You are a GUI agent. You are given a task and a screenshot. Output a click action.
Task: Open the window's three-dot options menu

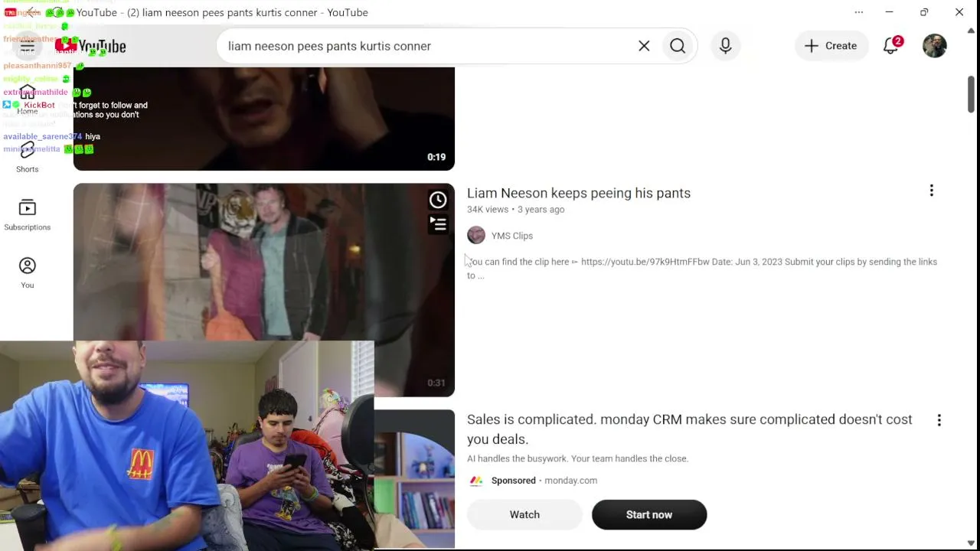click(x=859, y=12)
